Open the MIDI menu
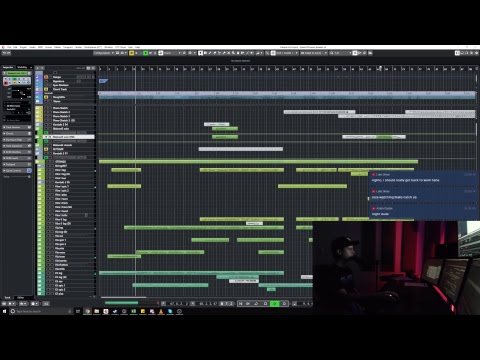 point(40,47)
